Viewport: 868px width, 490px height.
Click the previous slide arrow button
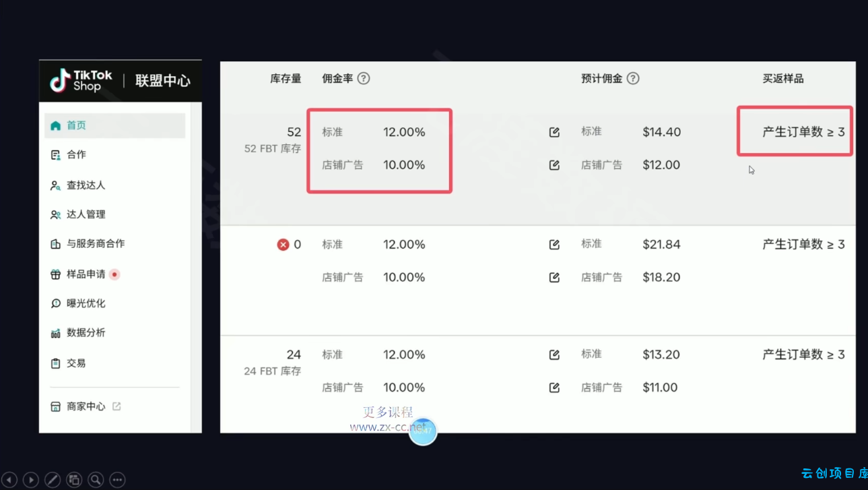point(9,479)
